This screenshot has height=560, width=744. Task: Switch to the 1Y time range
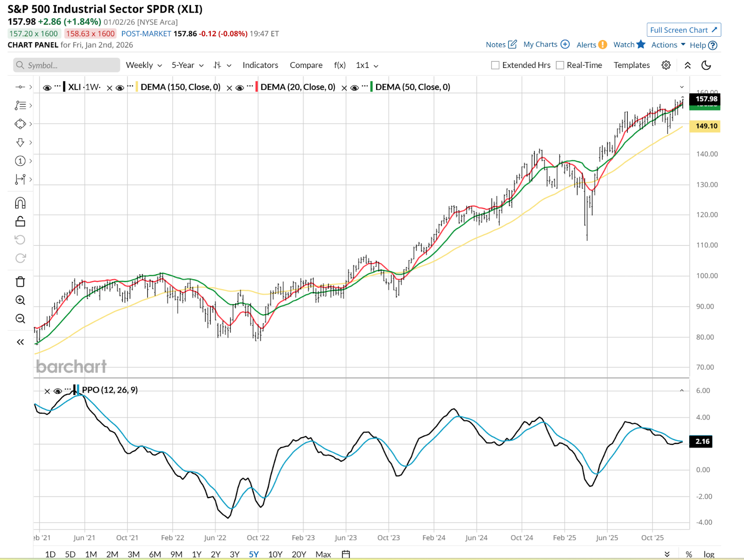tap(197, 554)
